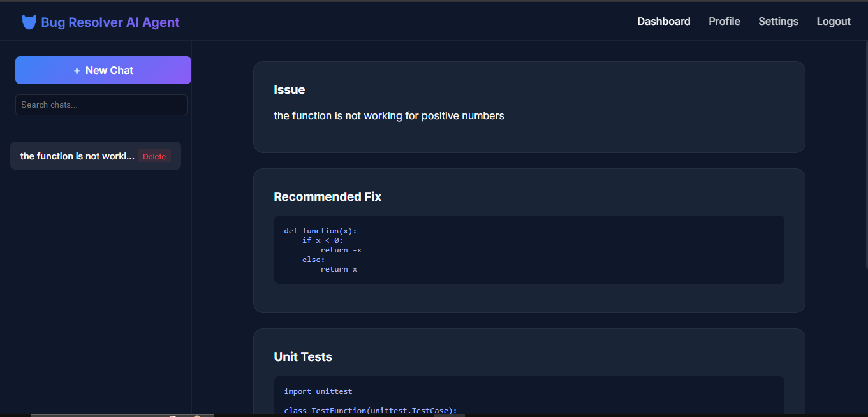The width and height of the screenshot is (868, 417).
Task: Click the 'def function(x):' code line
Action: click(320, 231)
